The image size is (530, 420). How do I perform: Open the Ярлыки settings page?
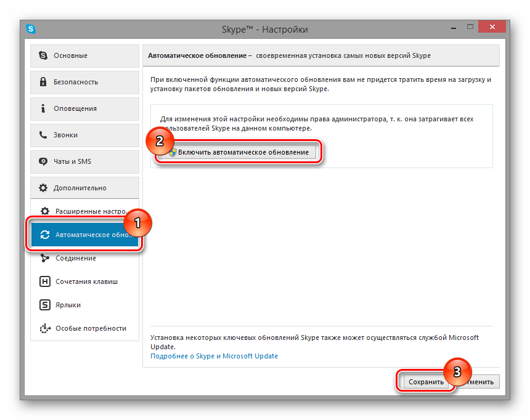tap(84, 305)
